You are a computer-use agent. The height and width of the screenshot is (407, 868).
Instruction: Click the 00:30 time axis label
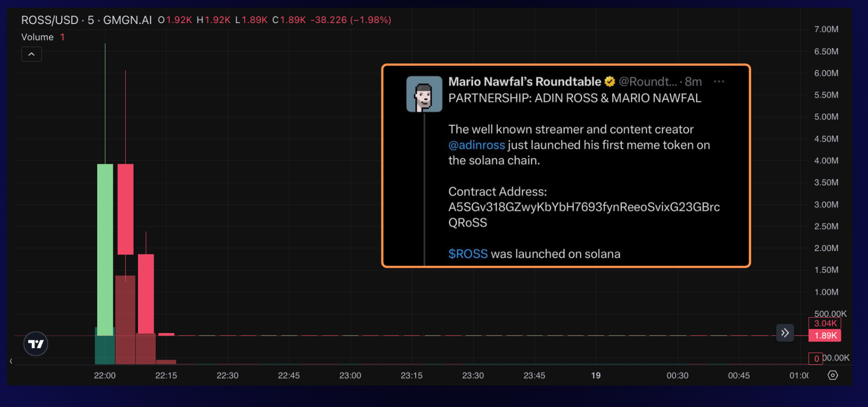[677, 376]
